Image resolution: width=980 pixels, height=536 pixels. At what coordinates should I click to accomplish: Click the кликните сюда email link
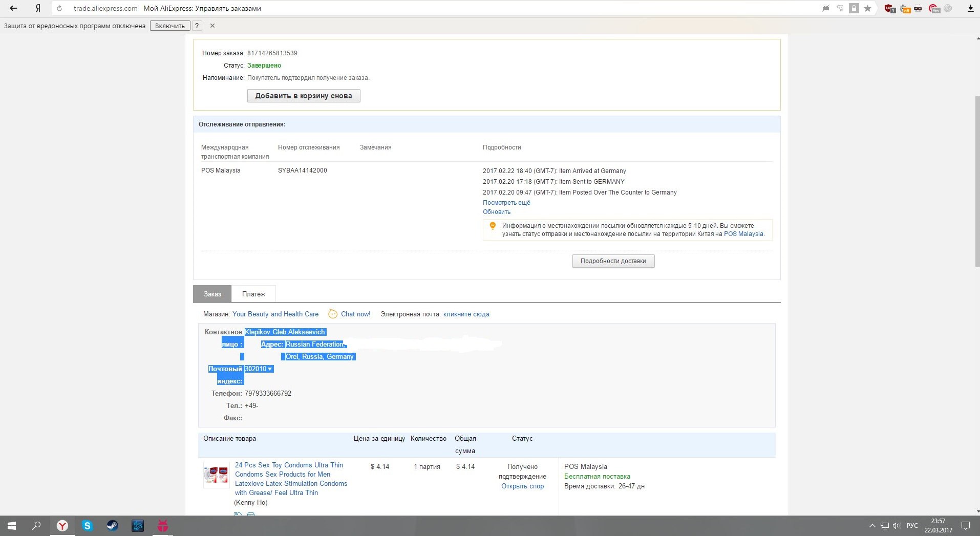coord(466,314)
